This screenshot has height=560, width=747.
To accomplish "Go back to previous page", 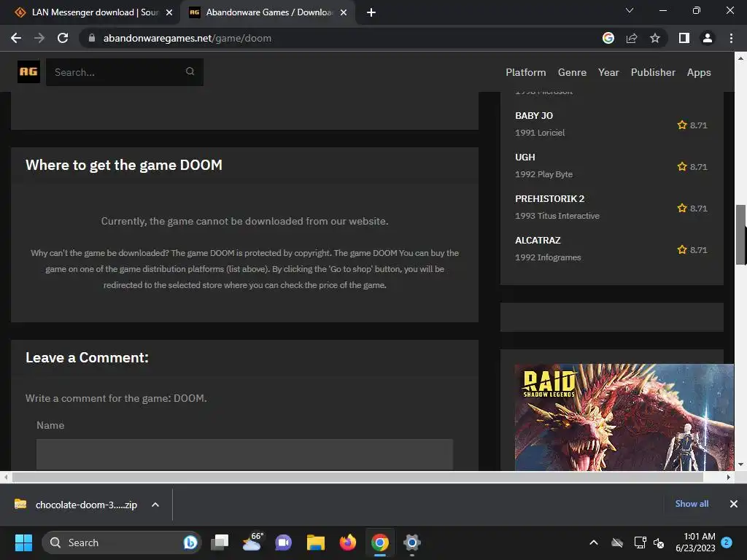I will (16, 38).
